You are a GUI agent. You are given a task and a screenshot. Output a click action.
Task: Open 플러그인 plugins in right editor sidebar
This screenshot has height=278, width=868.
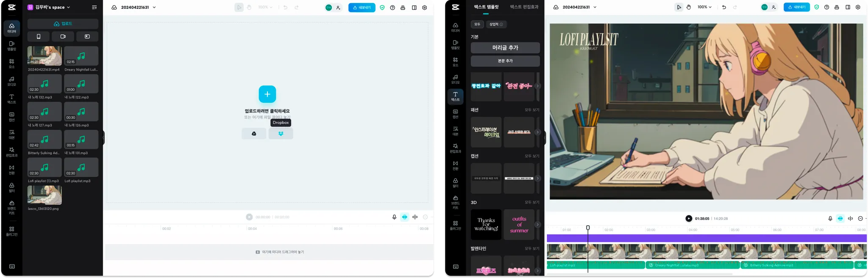coord(455,226)
